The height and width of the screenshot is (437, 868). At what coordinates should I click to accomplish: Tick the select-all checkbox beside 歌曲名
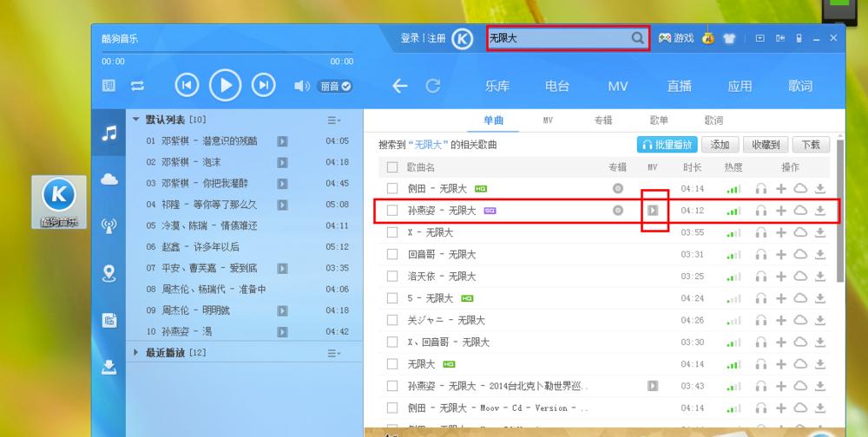tap(392, 167)
